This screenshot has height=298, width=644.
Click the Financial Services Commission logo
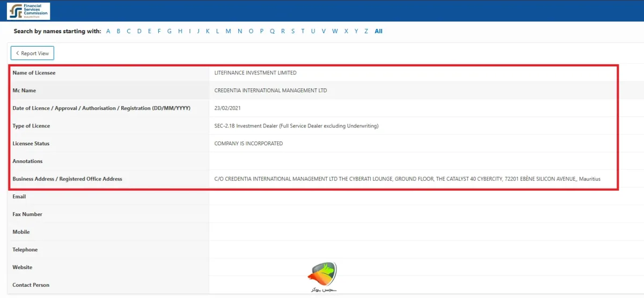tap(28, 11)
